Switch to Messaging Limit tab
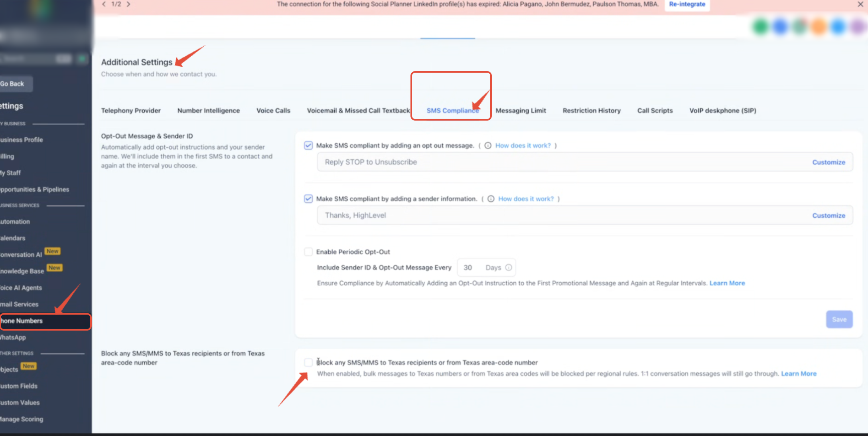 [x=521, y=111]
